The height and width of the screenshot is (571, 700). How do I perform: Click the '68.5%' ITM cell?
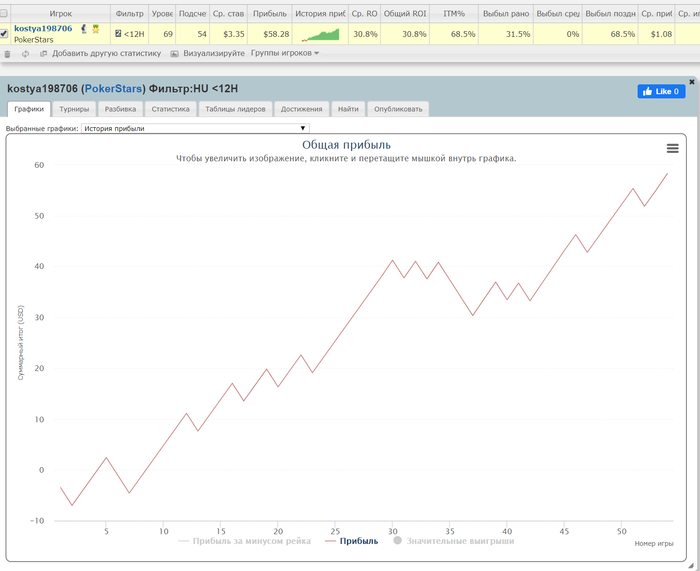454,34
